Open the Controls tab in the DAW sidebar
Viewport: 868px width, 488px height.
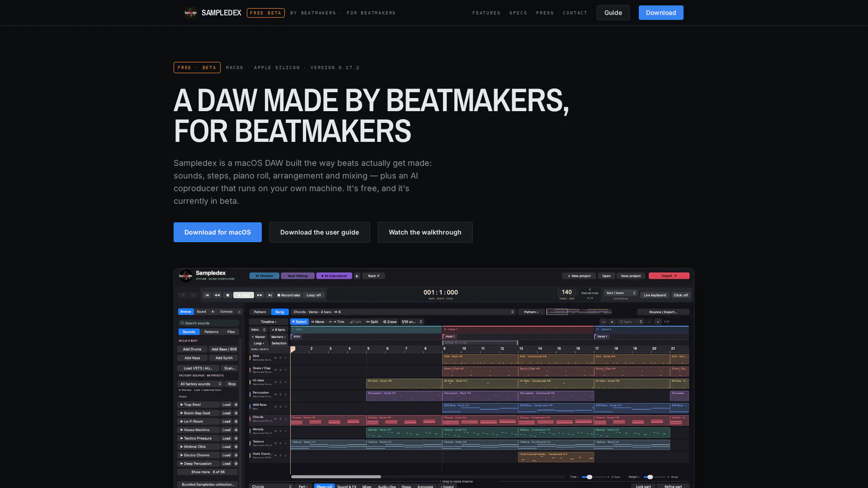point(226,311)
